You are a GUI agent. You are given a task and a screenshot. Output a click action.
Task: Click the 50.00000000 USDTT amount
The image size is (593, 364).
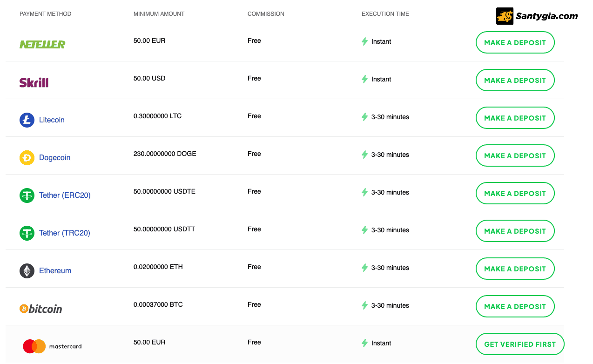coord(164,229)
